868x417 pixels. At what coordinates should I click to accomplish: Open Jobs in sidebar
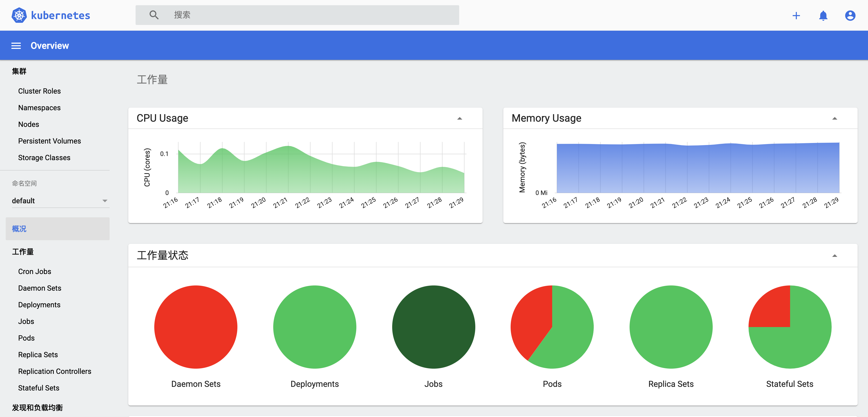click(x=26, y=321)
